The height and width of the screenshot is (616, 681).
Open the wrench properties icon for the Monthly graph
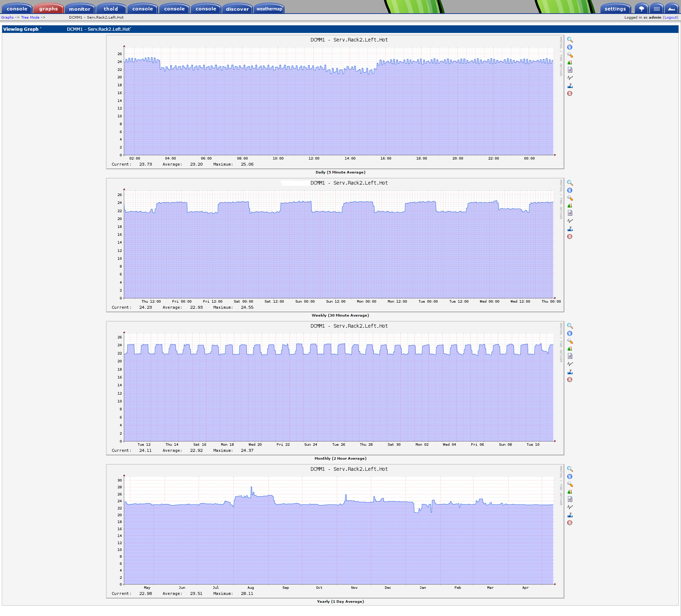click(x=570, y=341)
